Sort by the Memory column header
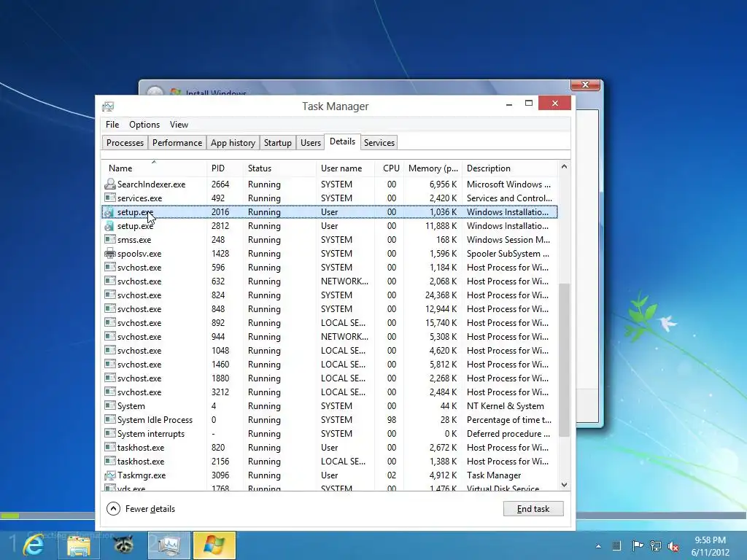Viewport: 747px width, 560px height. click(x=433, y=168)
